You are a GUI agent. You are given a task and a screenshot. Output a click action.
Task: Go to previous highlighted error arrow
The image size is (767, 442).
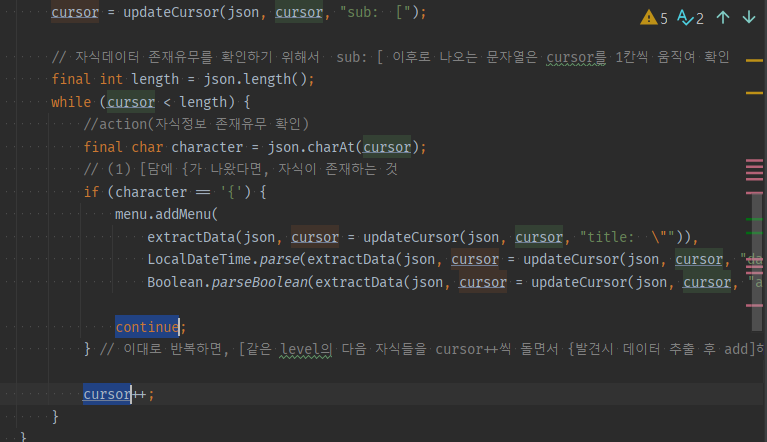pyautogui.click(x=723, y=18)
